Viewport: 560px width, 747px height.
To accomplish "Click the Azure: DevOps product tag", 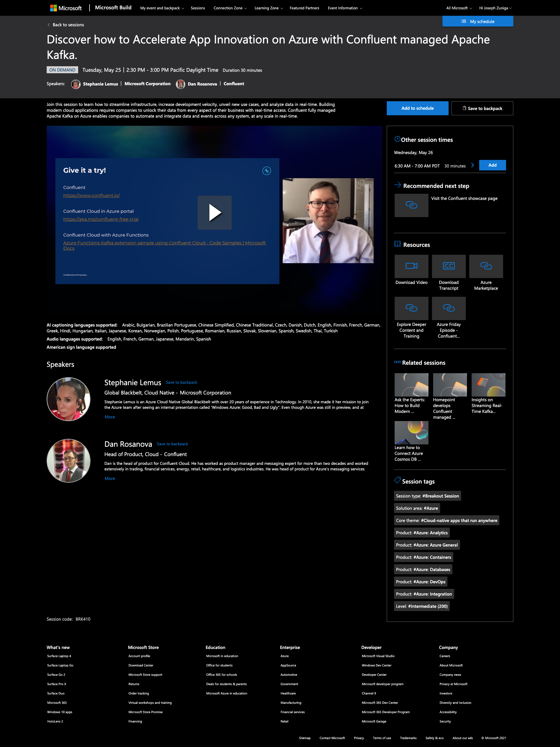I will tap(421, 582).
